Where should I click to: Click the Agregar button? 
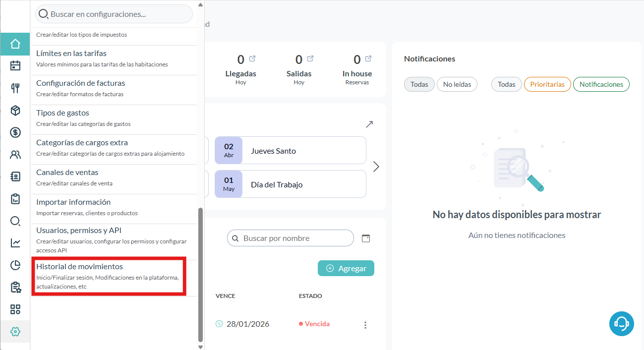coord(346,268)
